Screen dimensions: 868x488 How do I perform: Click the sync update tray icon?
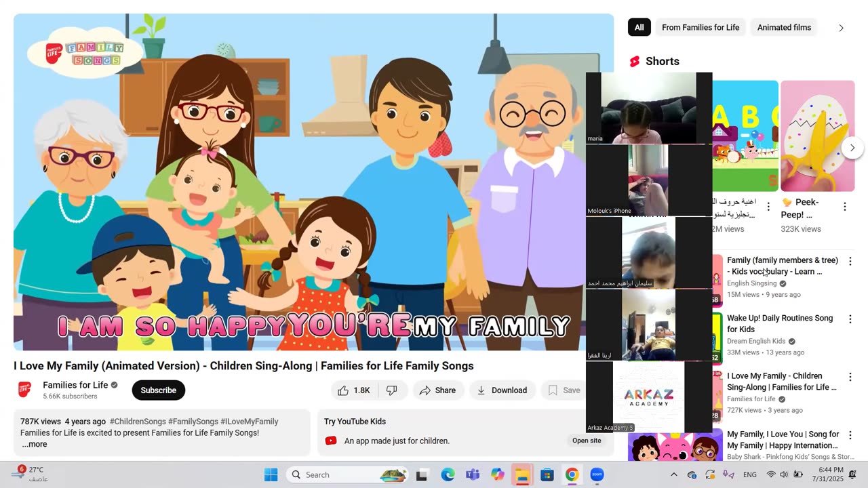pyautogui.click(x=710, y=474)
